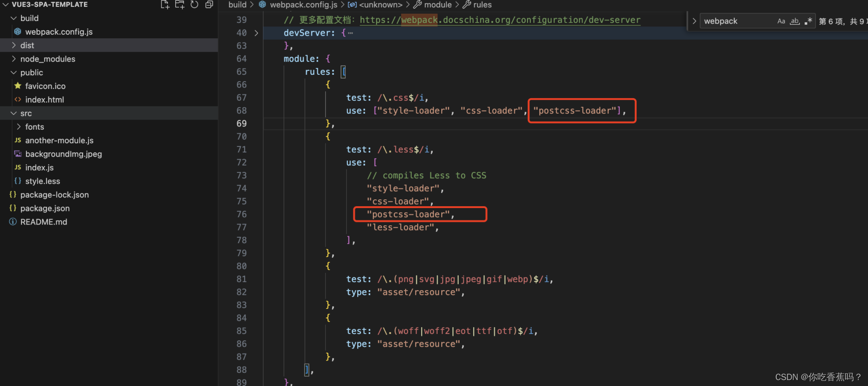Expand the fonts folder
This screenshot has width=868, height=386.
tap(19, 127)
